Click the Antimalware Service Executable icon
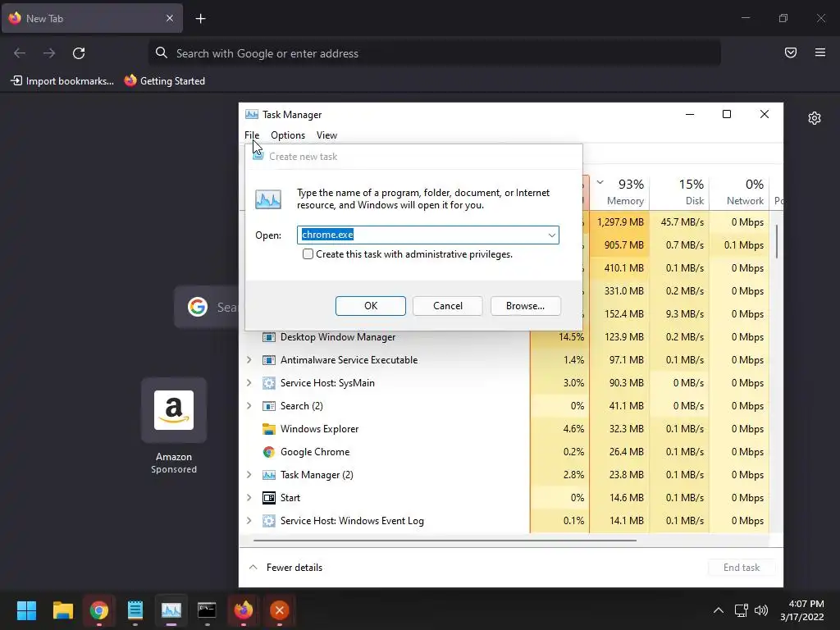This screenshot has width=840, height=630. (269, 360)
